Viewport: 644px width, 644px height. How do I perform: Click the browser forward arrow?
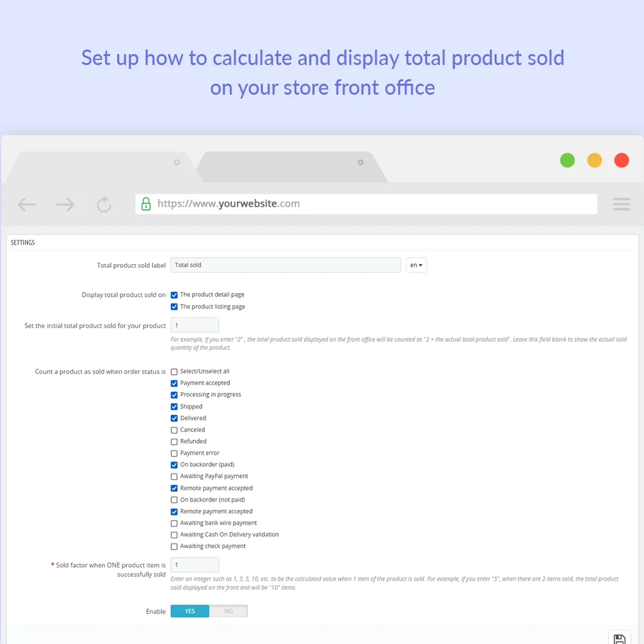coord(65,205)
